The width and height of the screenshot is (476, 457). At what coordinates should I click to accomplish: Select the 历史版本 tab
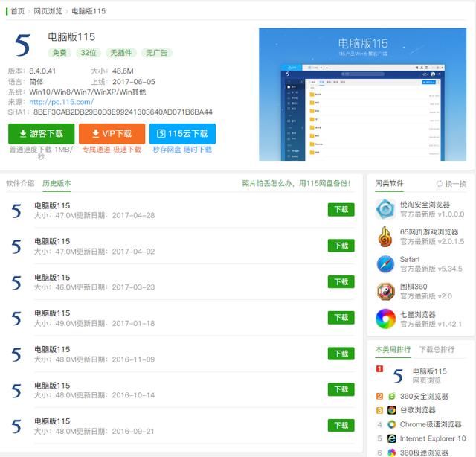57,183
